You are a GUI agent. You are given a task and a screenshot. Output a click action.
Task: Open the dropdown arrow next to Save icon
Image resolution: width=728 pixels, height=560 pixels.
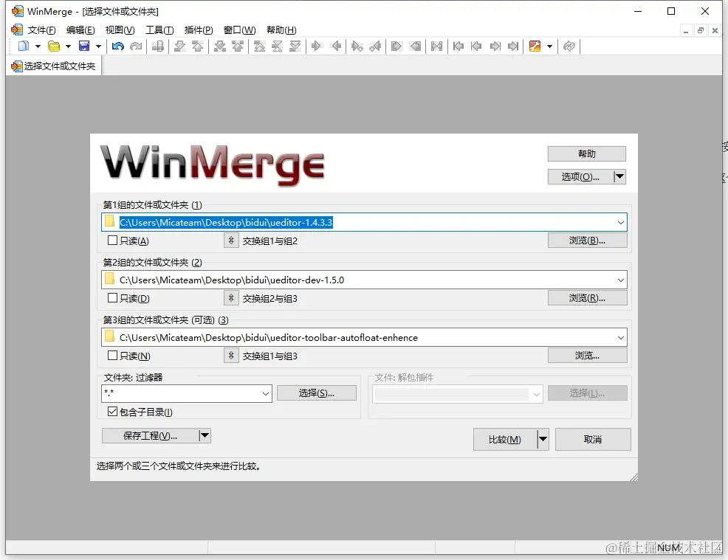[98, 46]
